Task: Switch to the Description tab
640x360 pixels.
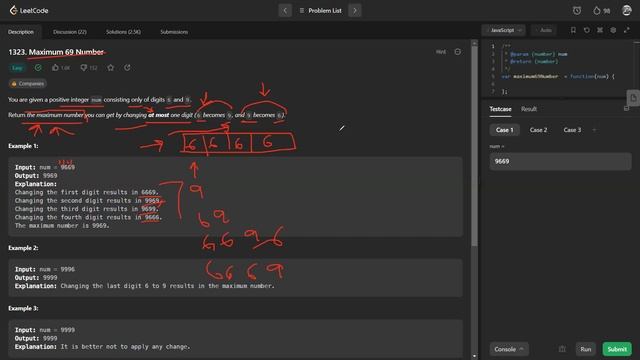Action: (21, 32)
